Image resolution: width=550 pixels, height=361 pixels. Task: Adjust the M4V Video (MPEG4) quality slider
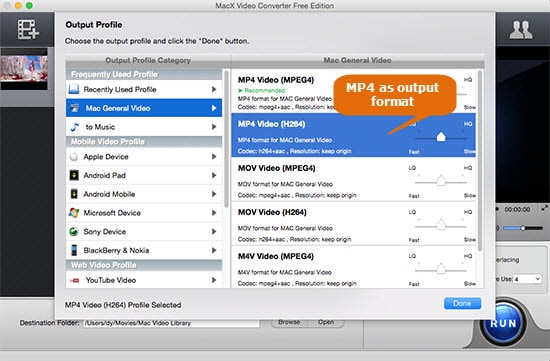tap(441, 269)
